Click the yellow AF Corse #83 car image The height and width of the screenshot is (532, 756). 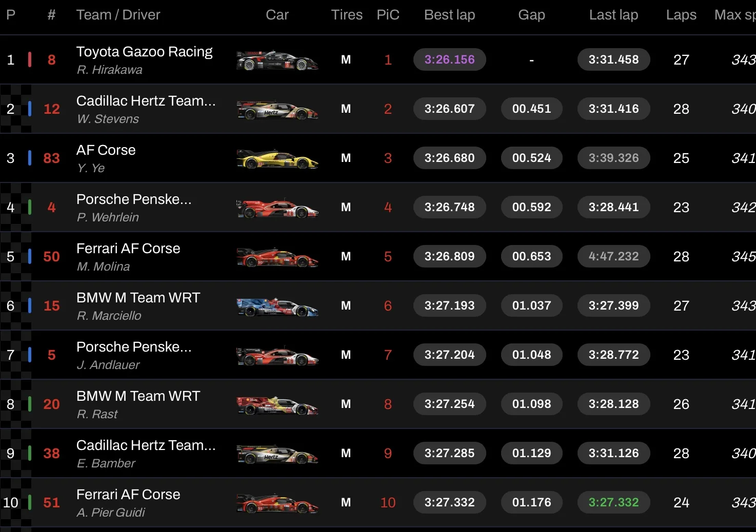277,158
